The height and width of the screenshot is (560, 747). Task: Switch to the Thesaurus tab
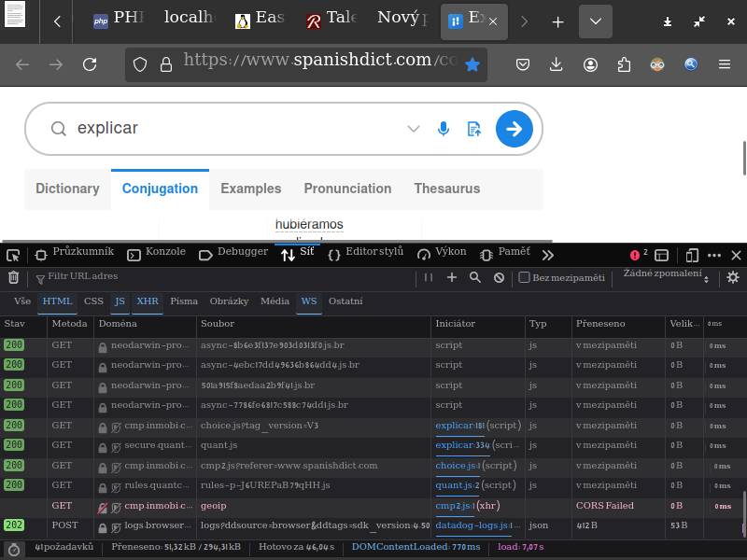[447, 189]
